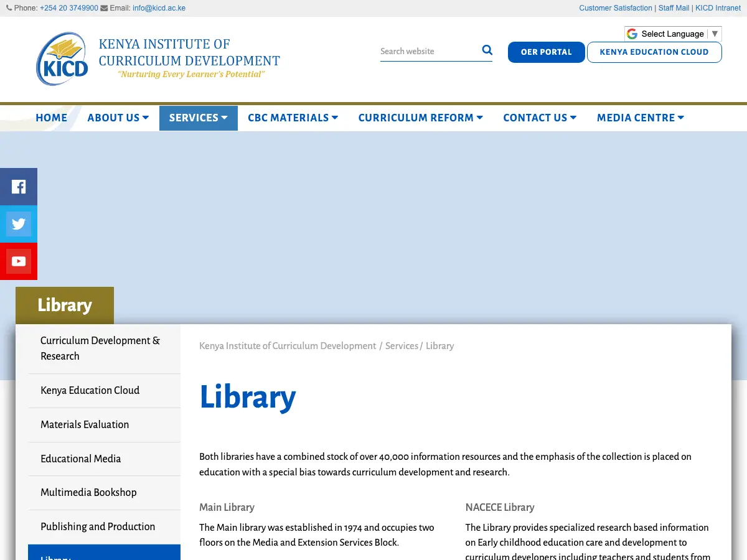This screenshot has height=560, width=747.
Task: Go to the Home menu item
Action: coord(51,118)
